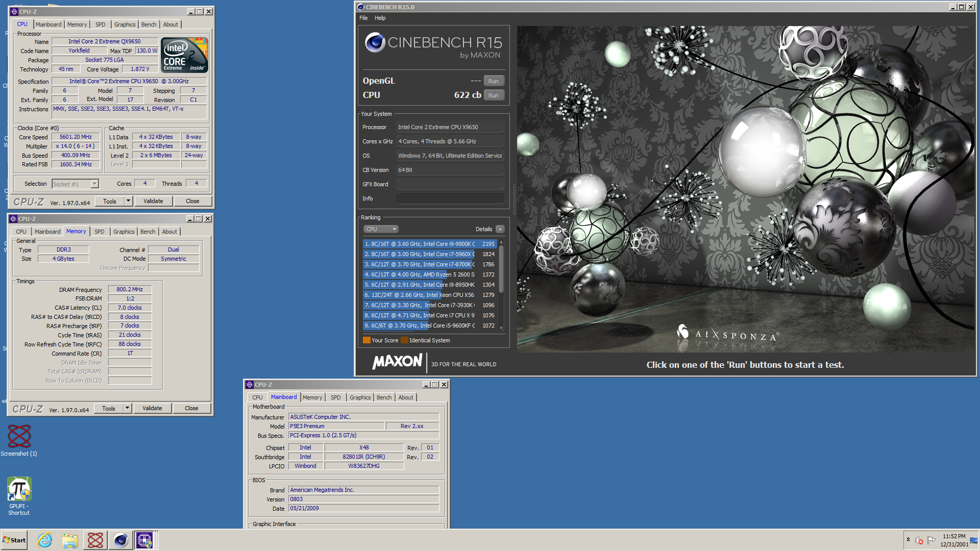Open the GPUPI Shortcut desktop icon
The width and height of the screenshot is (980, 551).
tap(19, 496)
